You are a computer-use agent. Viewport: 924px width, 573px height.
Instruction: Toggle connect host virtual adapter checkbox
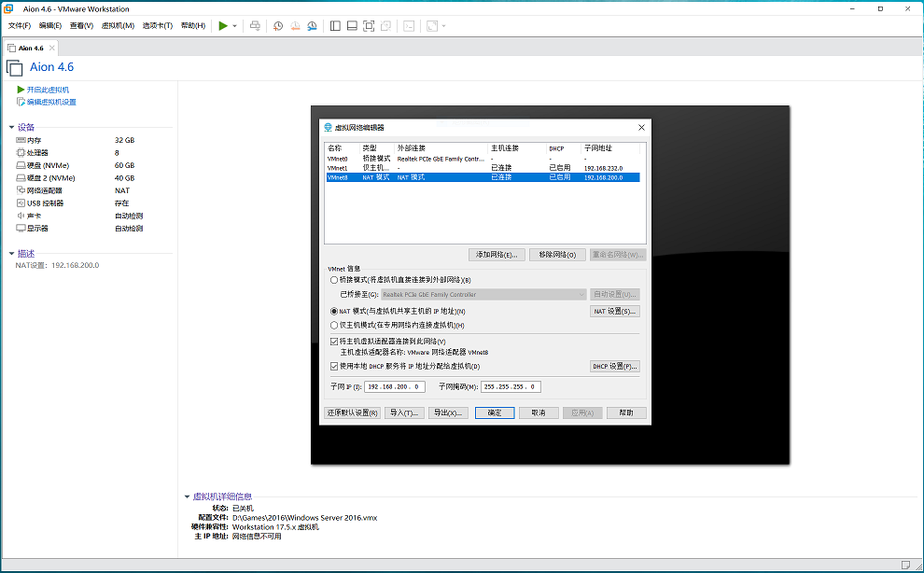pyautogui.click(x=334, y=342)
